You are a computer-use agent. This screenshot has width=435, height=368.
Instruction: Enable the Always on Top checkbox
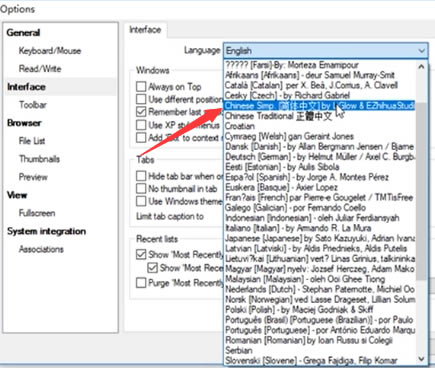[x=141, y=87]
